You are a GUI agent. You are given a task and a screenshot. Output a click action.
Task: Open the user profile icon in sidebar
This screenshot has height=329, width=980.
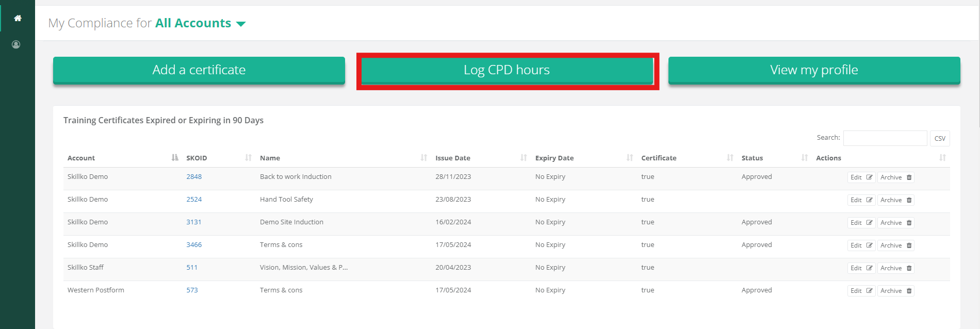pos(16,44)
